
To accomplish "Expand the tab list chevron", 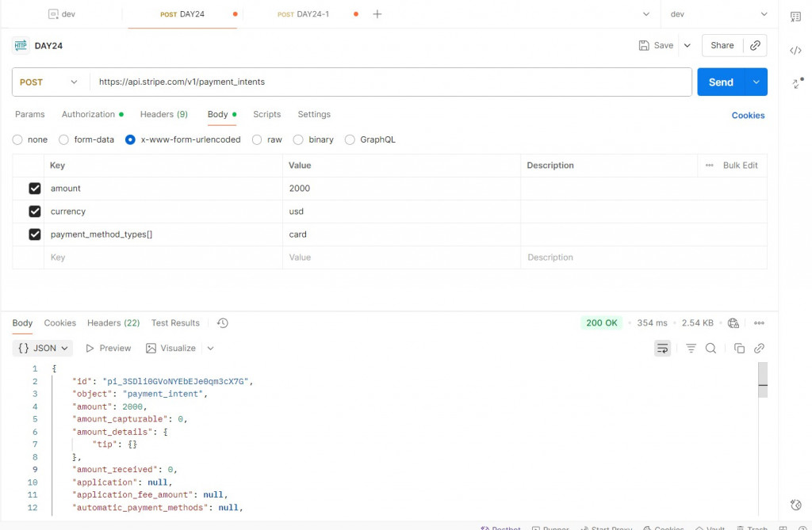I will pos(646,14).
